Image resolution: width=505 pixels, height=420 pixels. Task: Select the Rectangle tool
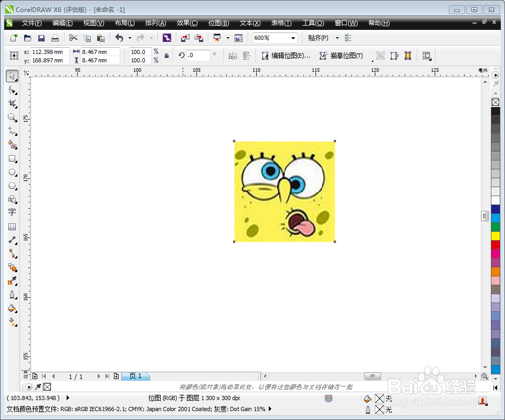(x=13, y=159)
